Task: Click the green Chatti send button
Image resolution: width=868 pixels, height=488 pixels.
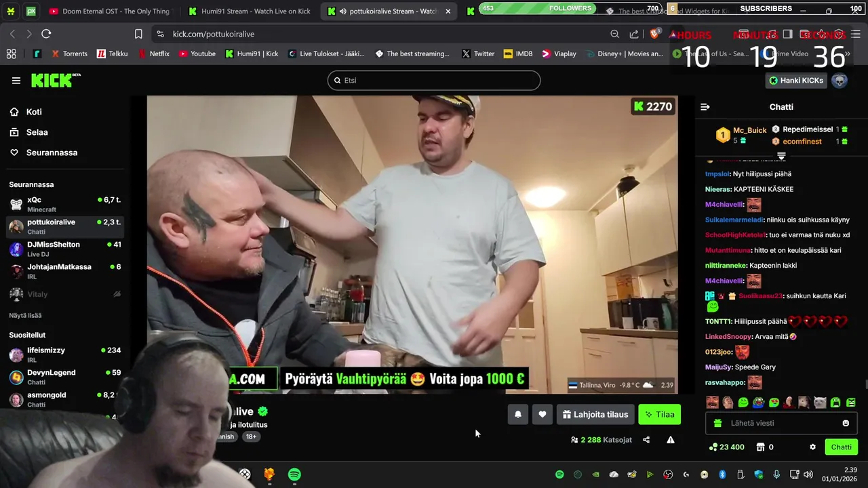Action: coord(841,447)
